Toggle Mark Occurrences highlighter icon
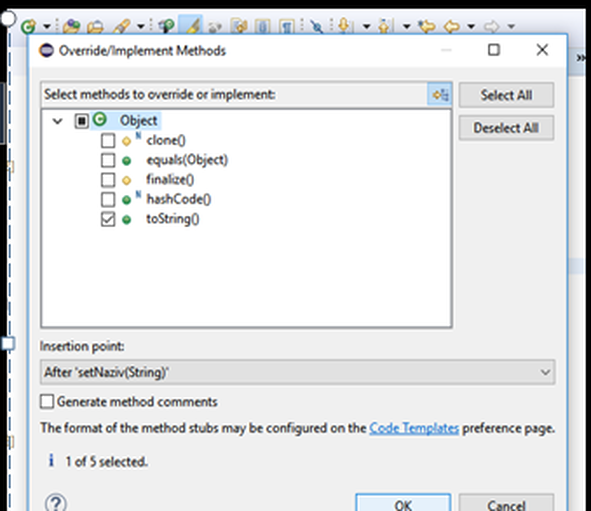The width and height of the screenshot is (591, 511). click(x=191, y=25)
